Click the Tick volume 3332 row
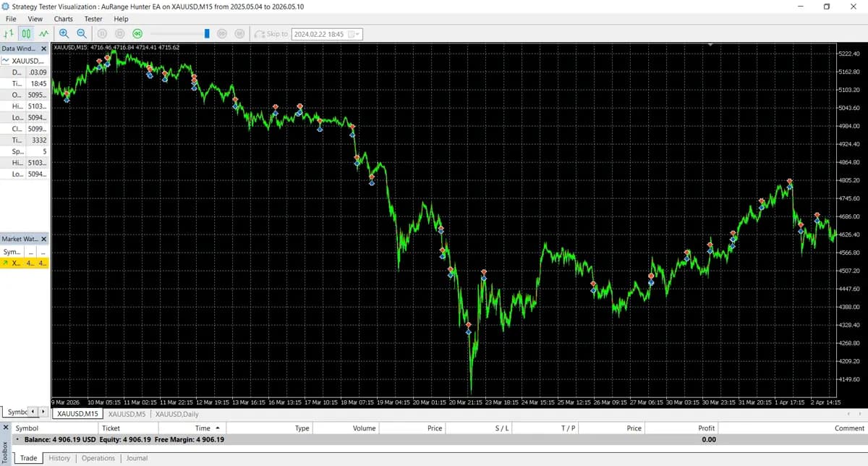This screenshot has height=466, width=868. (25, 140)
